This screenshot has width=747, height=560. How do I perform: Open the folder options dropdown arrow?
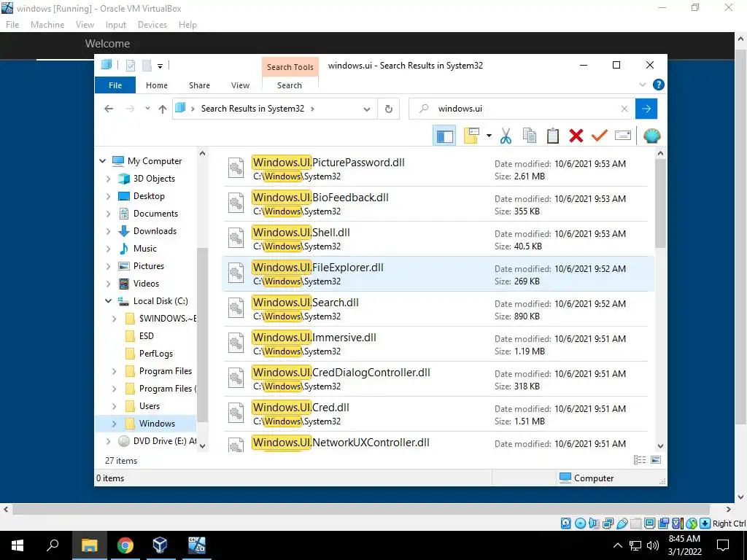coord(489,136)
